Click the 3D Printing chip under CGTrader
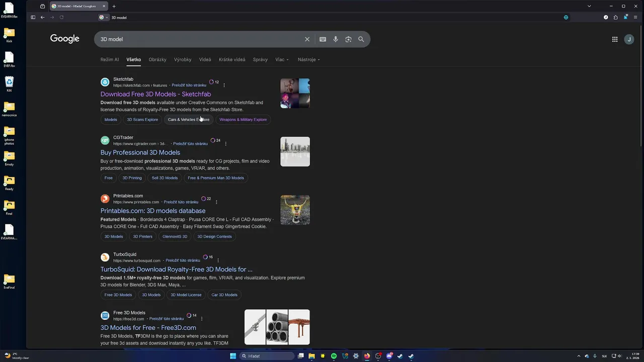Screen dimensions: 644x362 [132, 178]
